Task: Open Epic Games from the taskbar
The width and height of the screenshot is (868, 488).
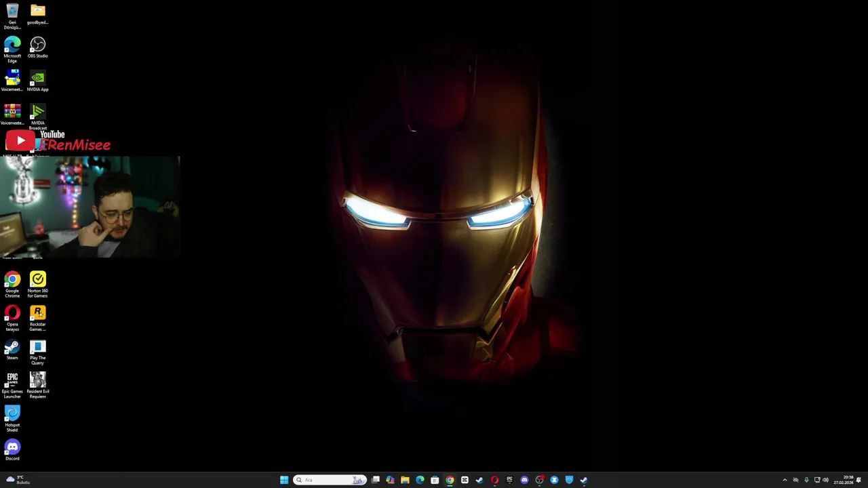Action: [509, 480]
